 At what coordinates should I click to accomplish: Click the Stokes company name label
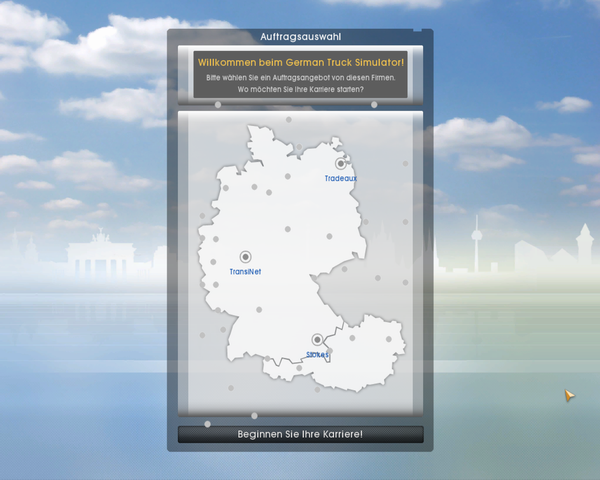(x=317, y=354)
